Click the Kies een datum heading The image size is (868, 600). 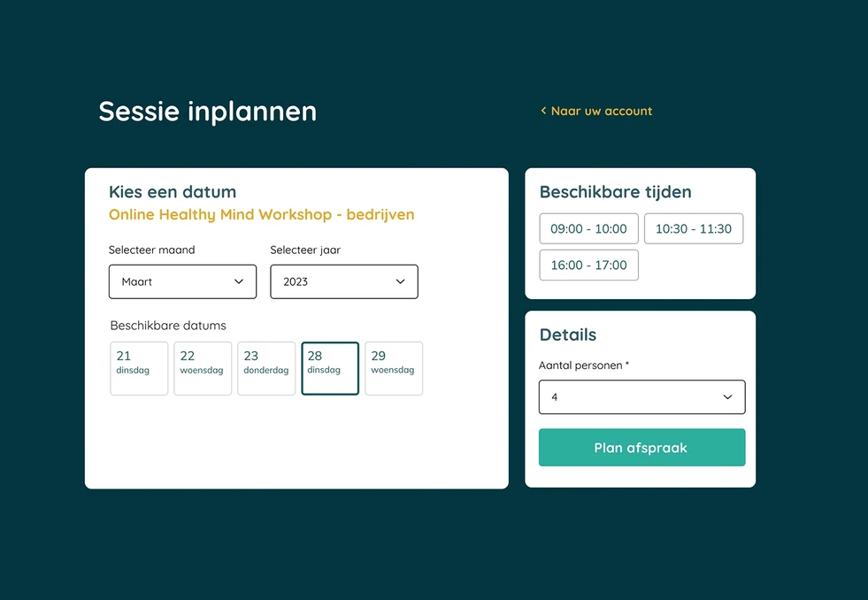tap(173, 192)
